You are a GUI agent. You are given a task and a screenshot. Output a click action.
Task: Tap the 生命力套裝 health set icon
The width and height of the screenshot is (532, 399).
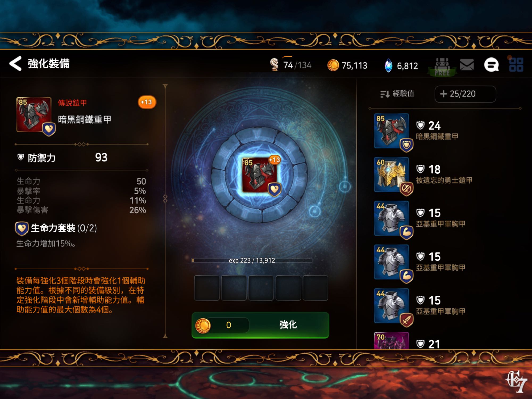22,228
